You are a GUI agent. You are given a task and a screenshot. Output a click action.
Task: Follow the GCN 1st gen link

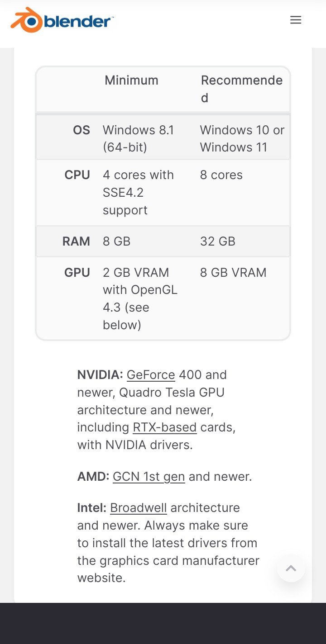point(149,477)
